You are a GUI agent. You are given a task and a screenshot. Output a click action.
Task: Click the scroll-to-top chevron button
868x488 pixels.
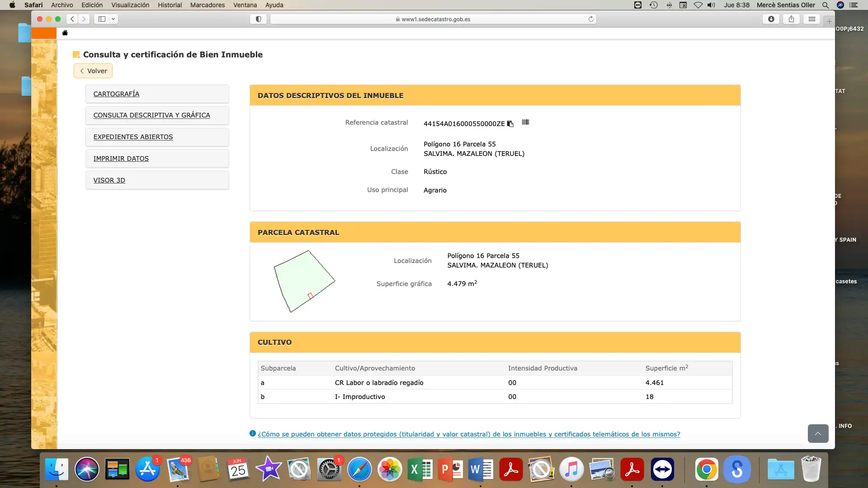pos(818,434)
